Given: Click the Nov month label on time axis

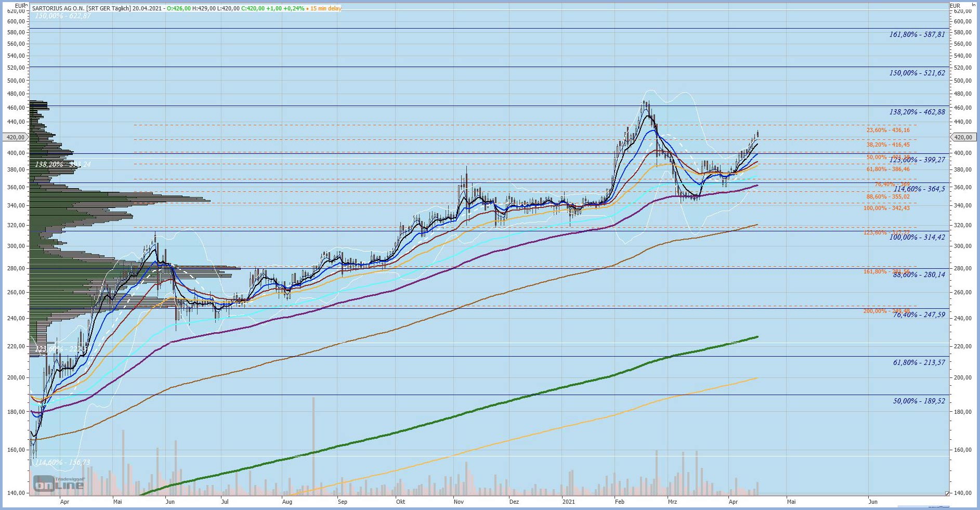Looking at the screenshot, I should (x=459, y=502).
